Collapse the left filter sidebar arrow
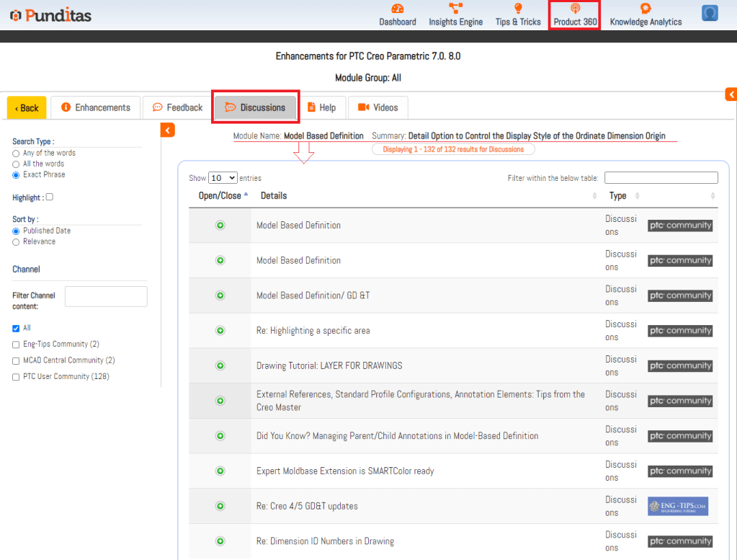 [x=167, y=130]
